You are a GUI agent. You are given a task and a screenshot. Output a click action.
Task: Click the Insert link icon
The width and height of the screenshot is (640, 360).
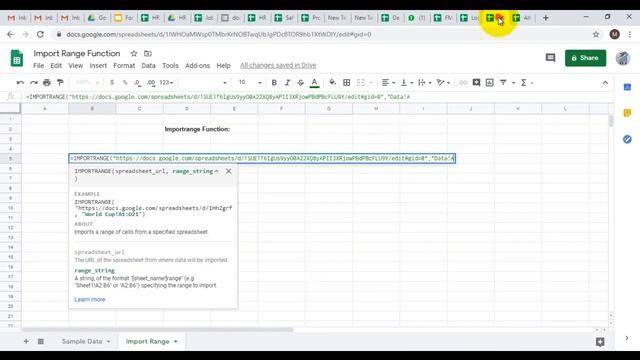point(463,82)
